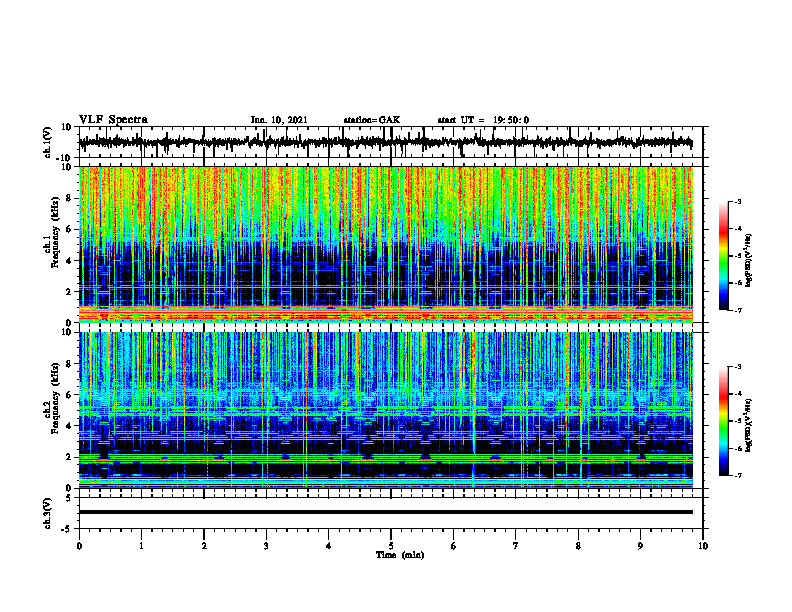Click the "9" tick on the time axis
Image resolution: width=792 pixels, height=612 pixels.
(640, 546)
